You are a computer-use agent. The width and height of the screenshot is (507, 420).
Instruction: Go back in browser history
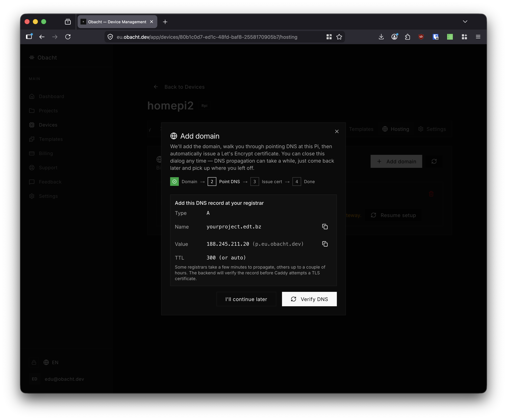coord(42,37)
